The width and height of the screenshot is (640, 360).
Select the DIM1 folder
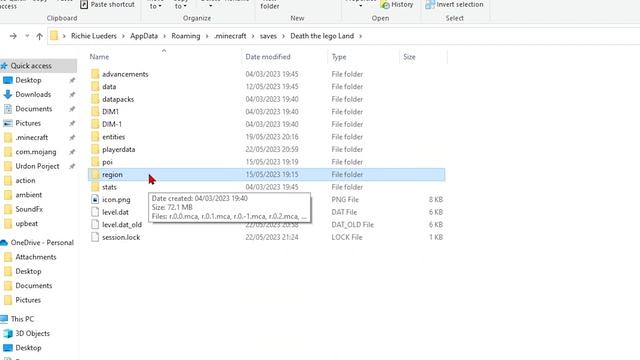point(110,111)
